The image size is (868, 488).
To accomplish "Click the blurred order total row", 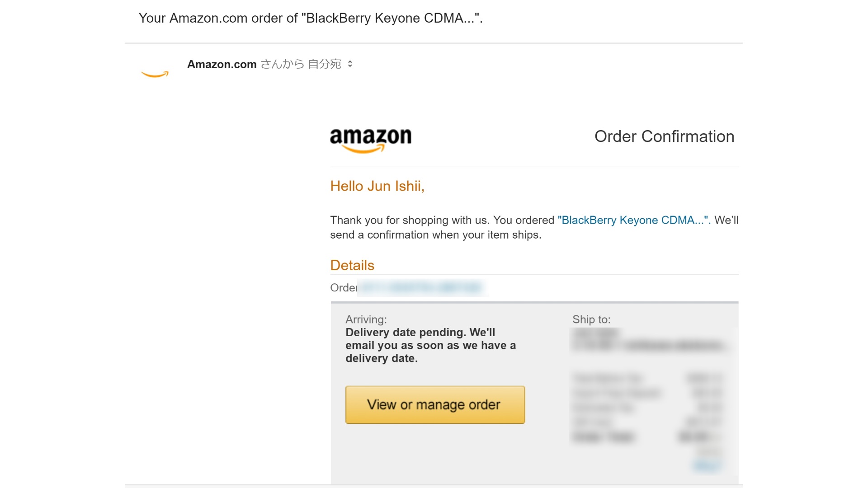I will click(x=646, y=436).
